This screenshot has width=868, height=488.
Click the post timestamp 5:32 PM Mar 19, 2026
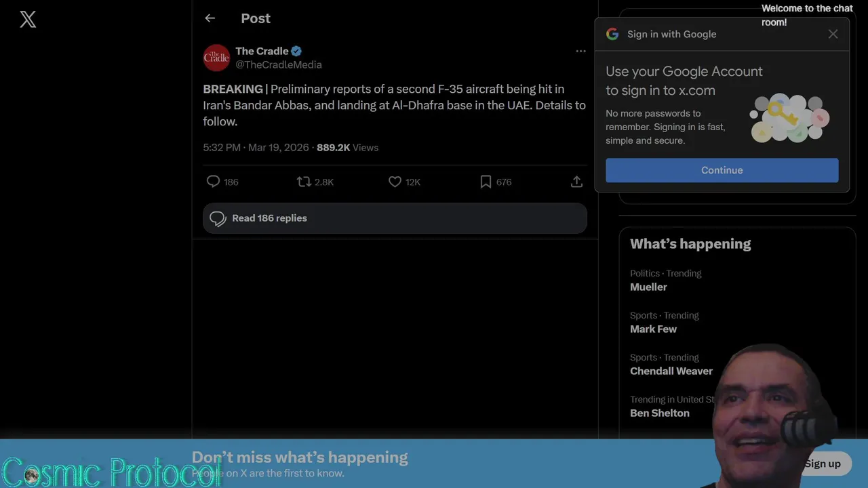[x=256, y=147]
